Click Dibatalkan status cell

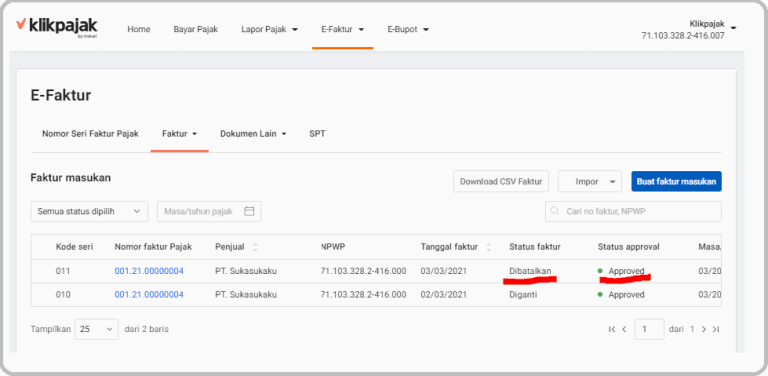530,271
